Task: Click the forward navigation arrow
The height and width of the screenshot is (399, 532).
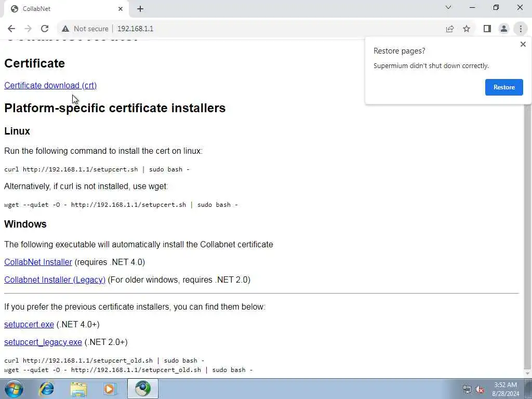Action: (x=28, y=29)
